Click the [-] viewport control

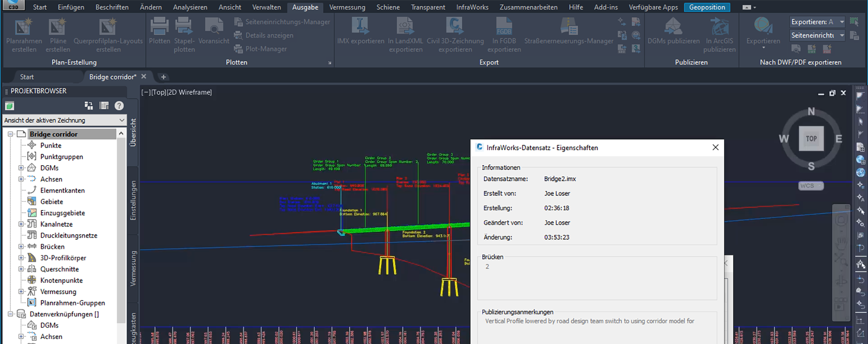(x=146, y=92)
